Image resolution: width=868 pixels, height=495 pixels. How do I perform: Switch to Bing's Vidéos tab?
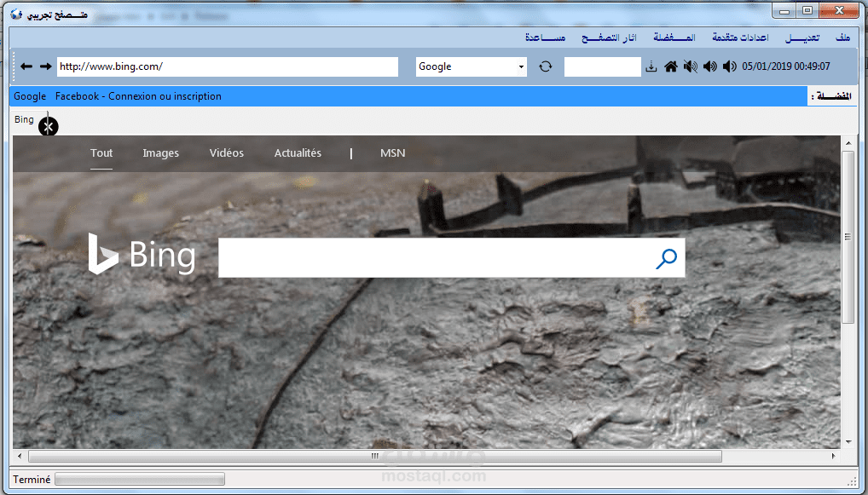(227, 153)
